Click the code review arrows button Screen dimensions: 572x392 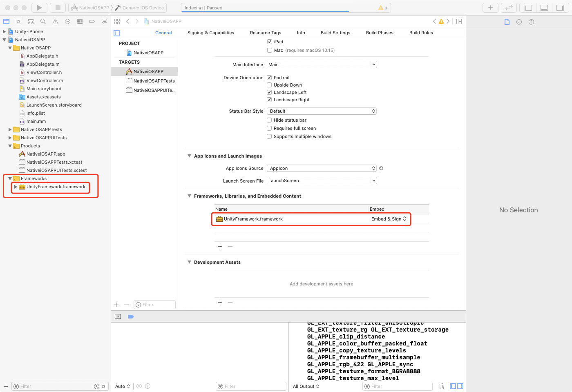coord(509,8)
